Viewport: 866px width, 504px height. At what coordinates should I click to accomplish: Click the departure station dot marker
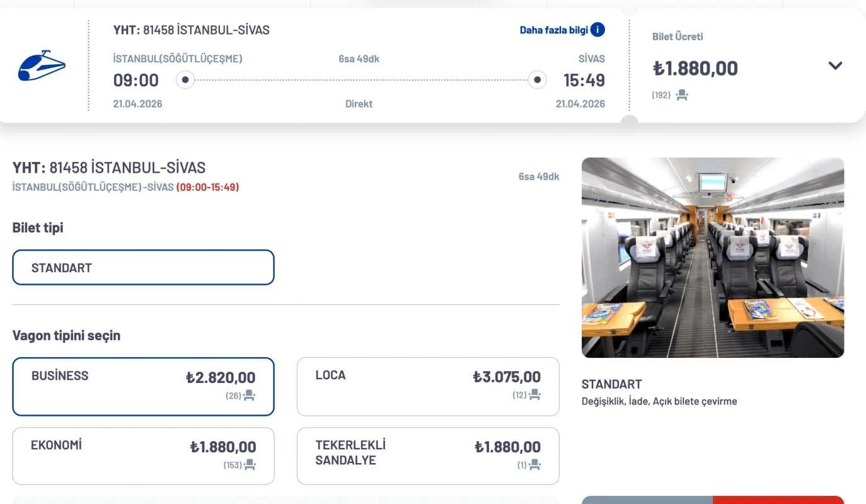click(x=185, y=80)
